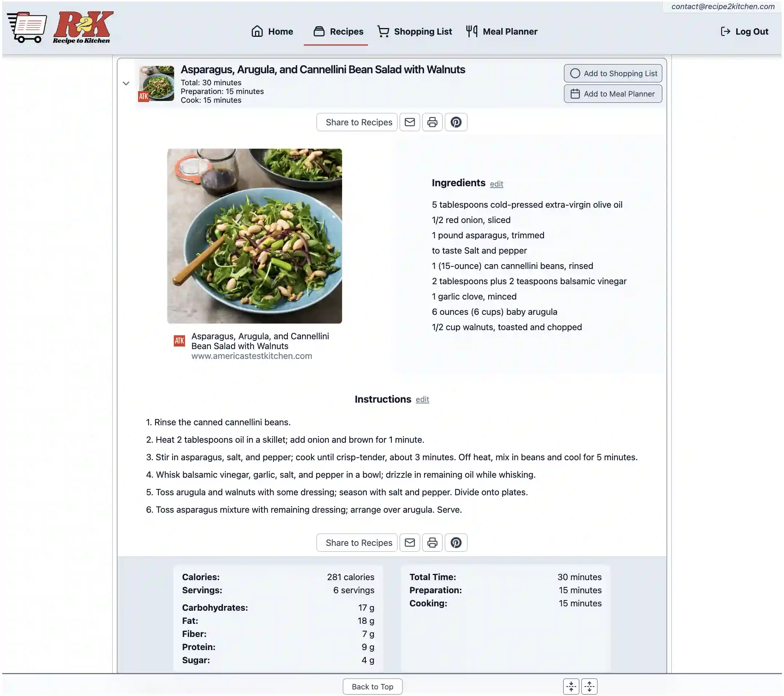Click the Add to Shopping List circle icon
This screenshot has width=784, height=696.
click(x=575, y=73)
